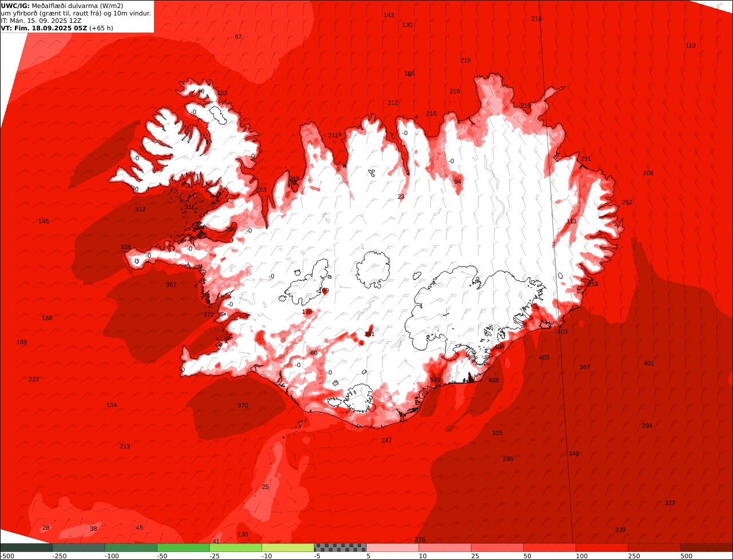Click the map value 189 near the left edge

[22, 342]
